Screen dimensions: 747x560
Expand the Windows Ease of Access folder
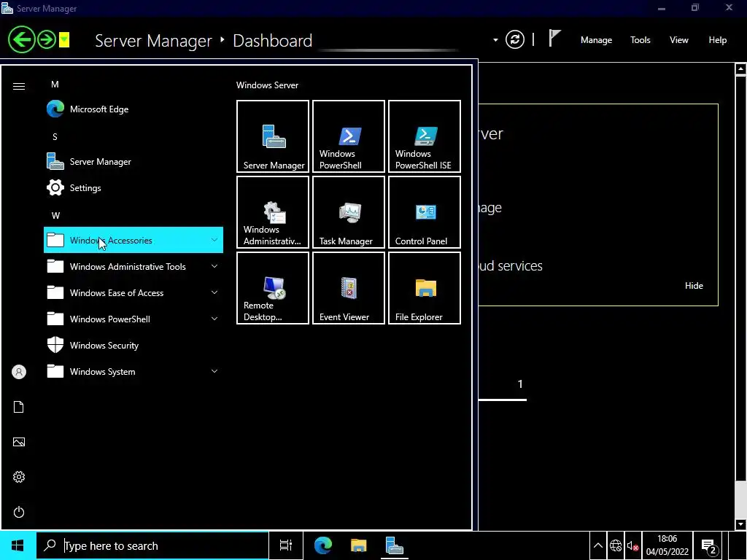pyautogui.click(x=133, y=293)
